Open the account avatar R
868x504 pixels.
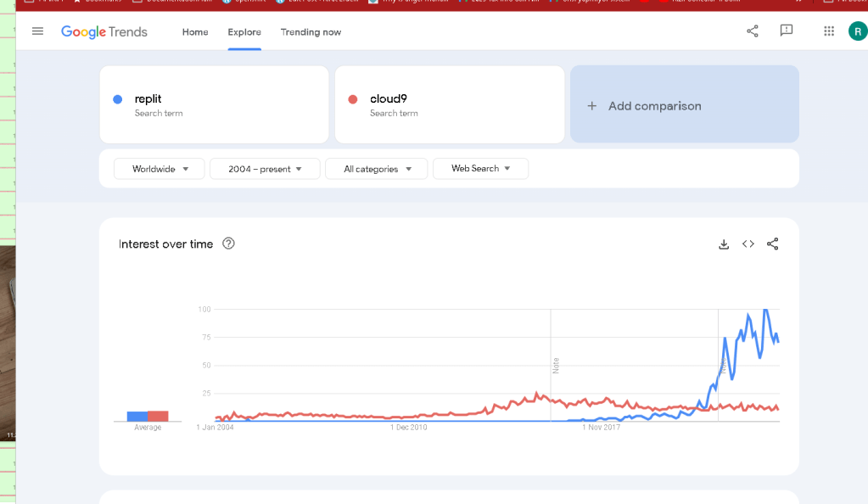pyautogui.click(x=858, y=31)
